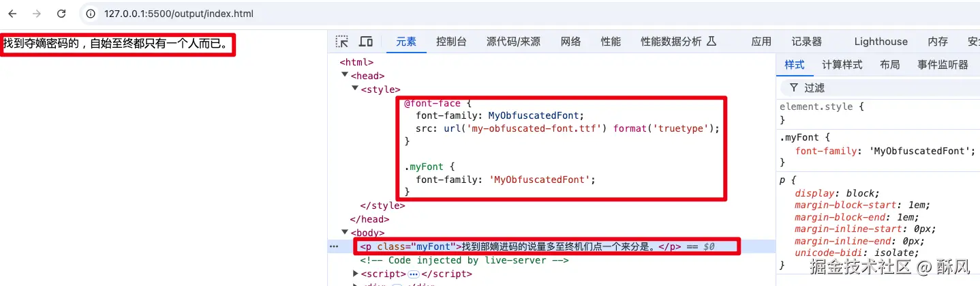Click the src: url('my-obfuscated-font.ttf') line

pos(568,128)
